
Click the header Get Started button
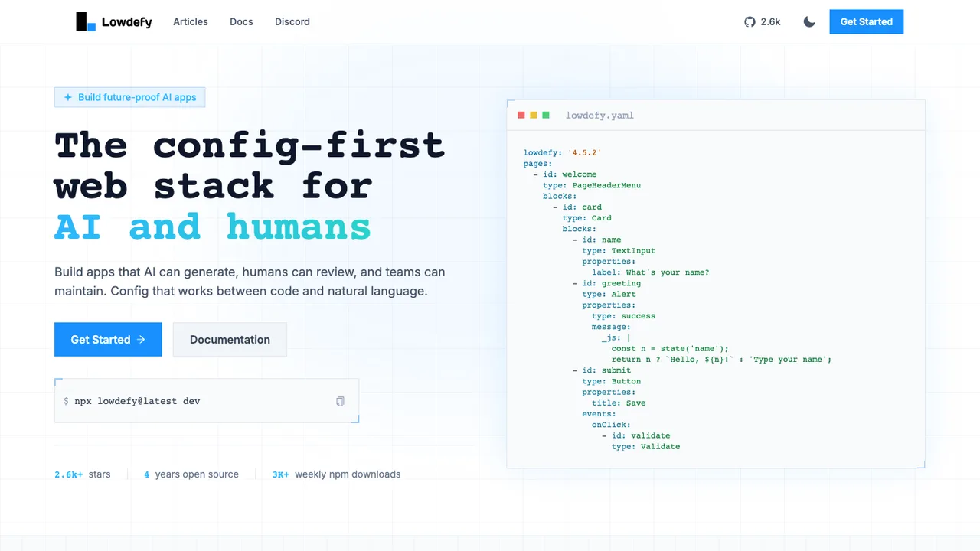point(867,22)
